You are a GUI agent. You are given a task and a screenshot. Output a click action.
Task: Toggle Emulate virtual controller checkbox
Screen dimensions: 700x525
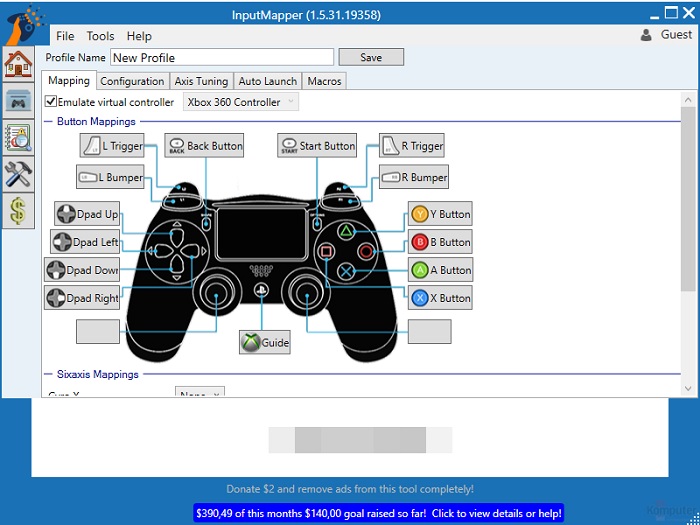coord(51,102)
